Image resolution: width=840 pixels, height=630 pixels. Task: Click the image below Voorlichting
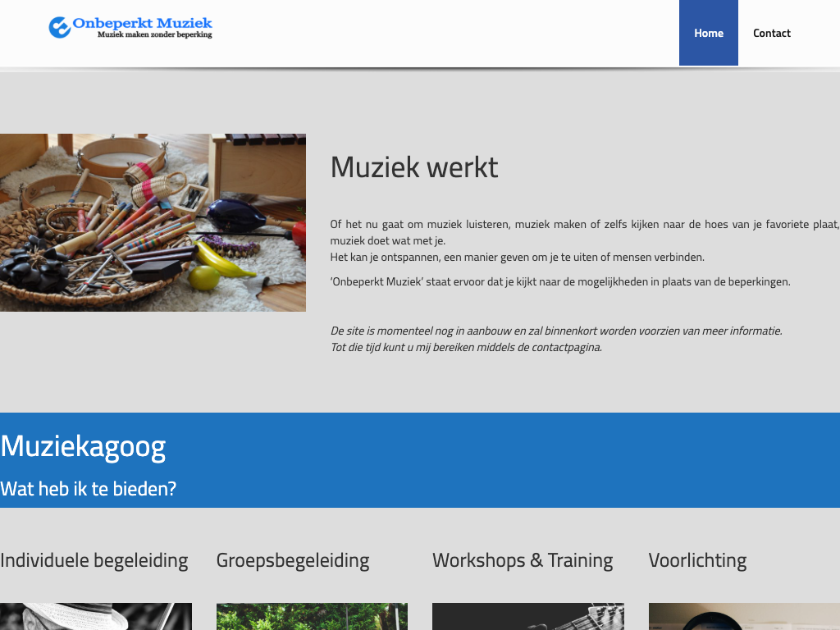743,617
